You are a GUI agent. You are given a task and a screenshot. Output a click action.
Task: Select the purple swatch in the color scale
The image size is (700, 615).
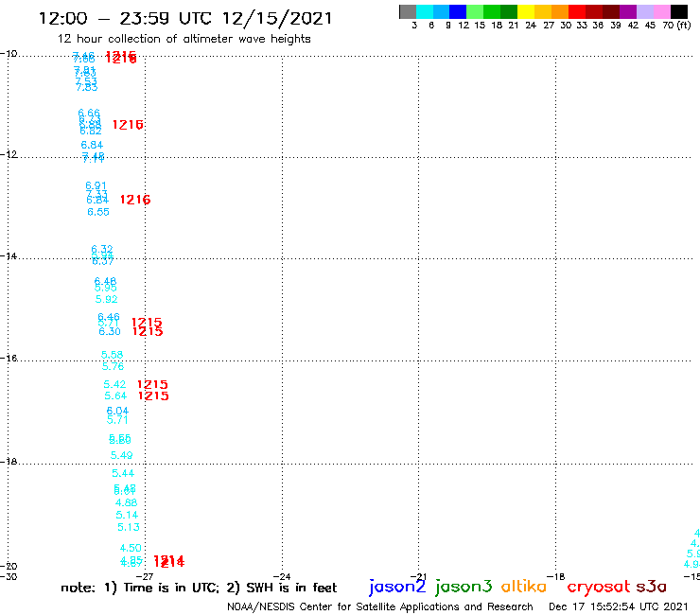628,11
